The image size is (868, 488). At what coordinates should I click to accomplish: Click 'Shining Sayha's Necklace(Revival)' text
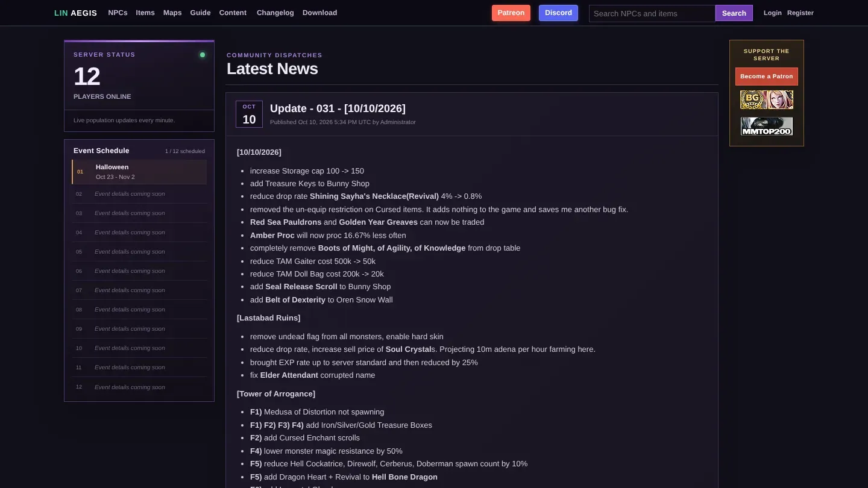tap(374, 196)
